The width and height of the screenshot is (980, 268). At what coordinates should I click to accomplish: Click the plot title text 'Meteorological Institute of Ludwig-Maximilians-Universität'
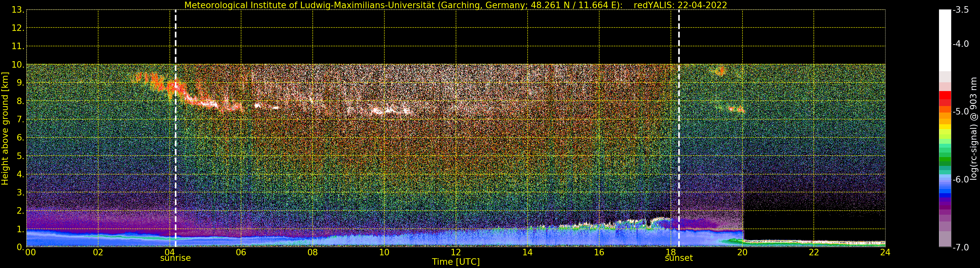[310, 5]
